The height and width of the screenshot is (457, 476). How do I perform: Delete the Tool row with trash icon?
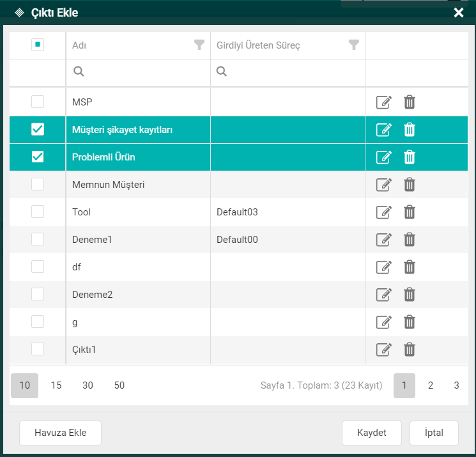coord(410,212)
